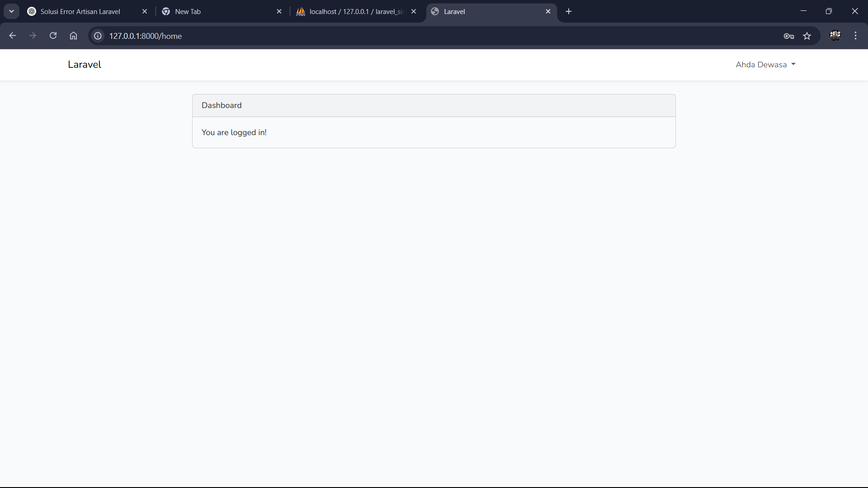Close the active Laravel tab
The image size is (868, 488).
click(548, 12)
